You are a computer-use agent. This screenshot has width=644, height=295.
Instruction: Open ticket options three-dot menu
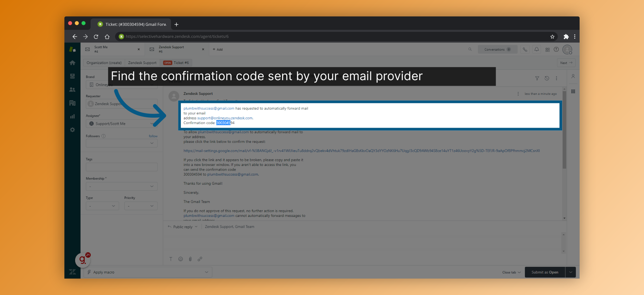(x=556, y=78)
